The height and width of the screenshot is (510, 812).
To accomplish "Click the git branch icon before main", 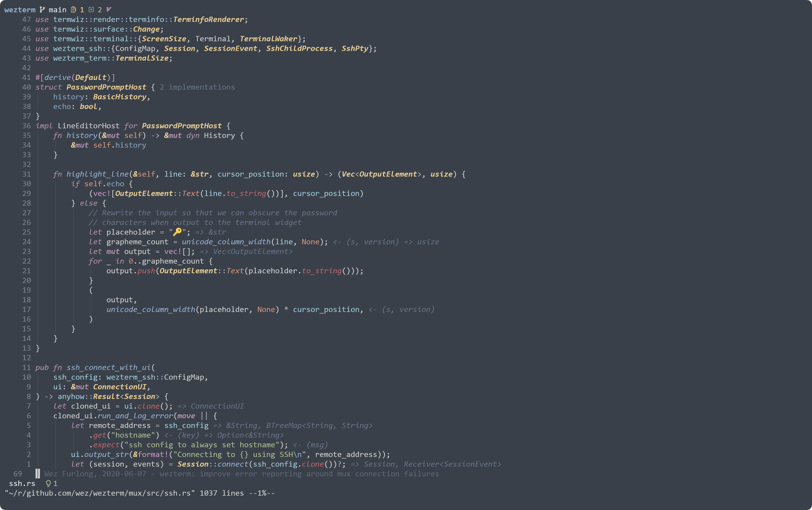I will (42, 9).
